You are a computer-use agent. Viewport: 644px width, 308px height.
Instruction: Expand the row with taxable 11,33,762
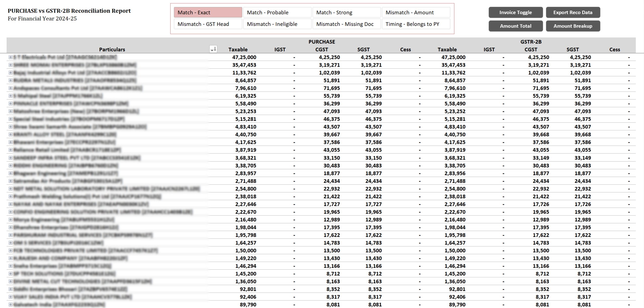[x=10, y=73]
